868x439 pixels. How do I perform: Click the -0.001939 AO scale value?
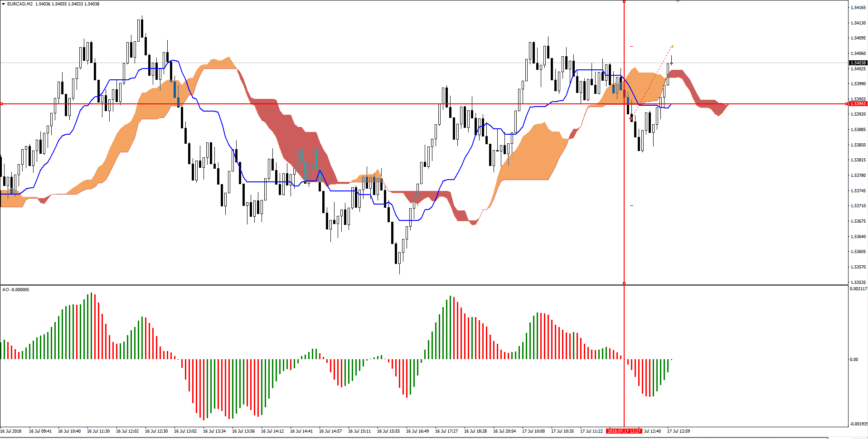pos(858,424)
